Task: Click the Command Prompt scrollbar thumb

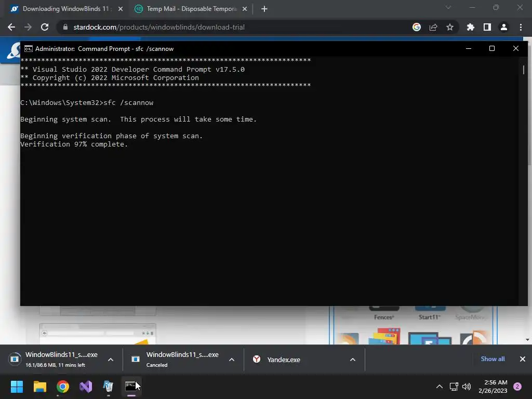Action: point(524,70)
